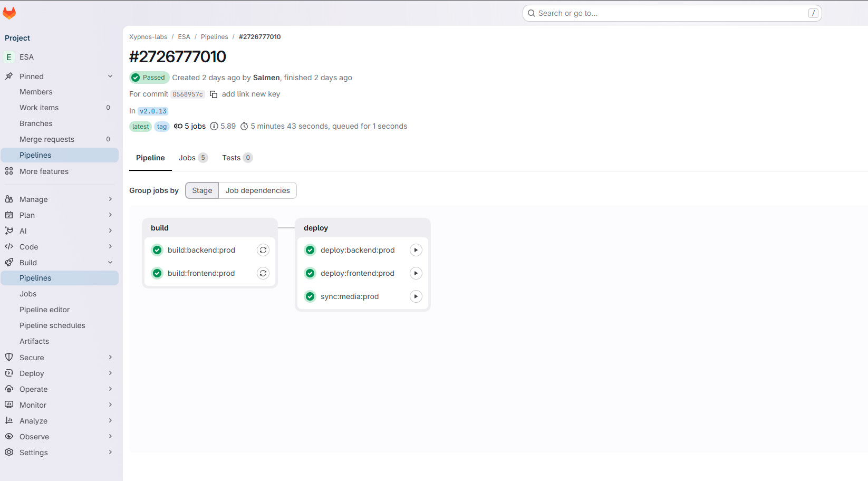Open the v2.0.13 tag link
The width and height of the screenshot is (868, 481).
click(x=153, y=111)
